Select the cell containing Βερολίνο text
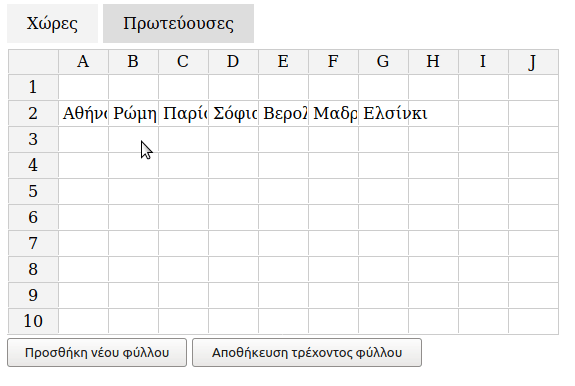Screen dimensions: 575x386 pos(284,113)
